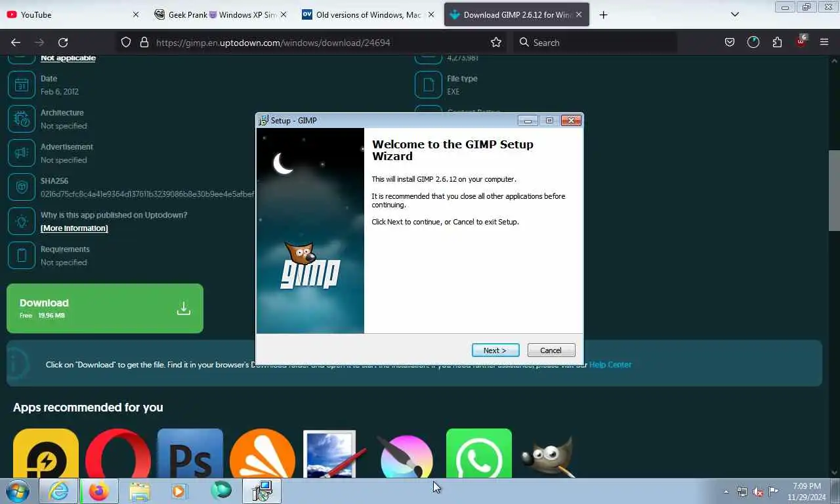The width and height of the screenshot is (840, 504).
Task: Restore down the Firefox window
Action: coord(807,7)
